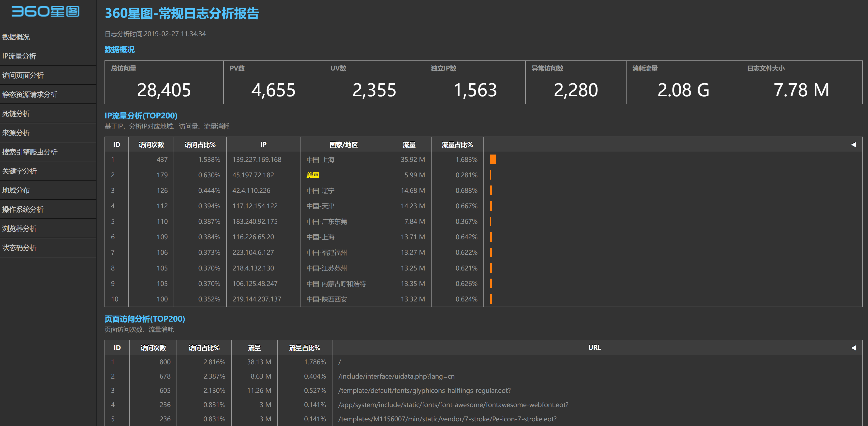Go to 搜索引擎爬虫分析 section
The image size is (868, 426).
click(x=48, y=152)
